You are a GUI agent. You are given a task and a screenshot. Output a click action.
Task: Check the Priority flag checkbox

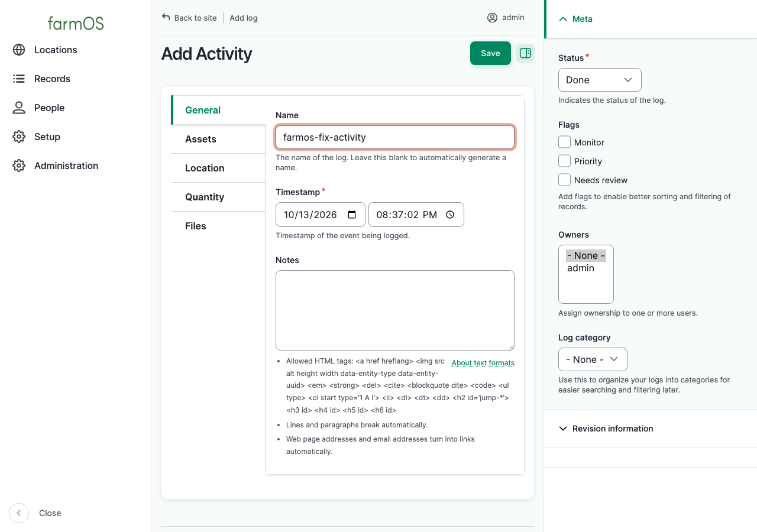pos(565,161)
